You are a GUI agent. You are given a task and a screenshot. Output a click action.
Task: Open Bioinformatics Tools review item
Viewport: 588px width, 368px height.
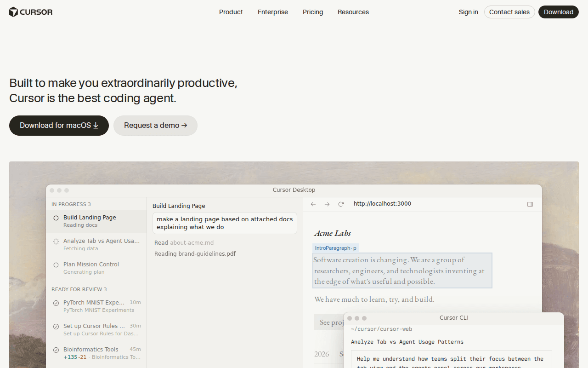[x=96, y=353]
